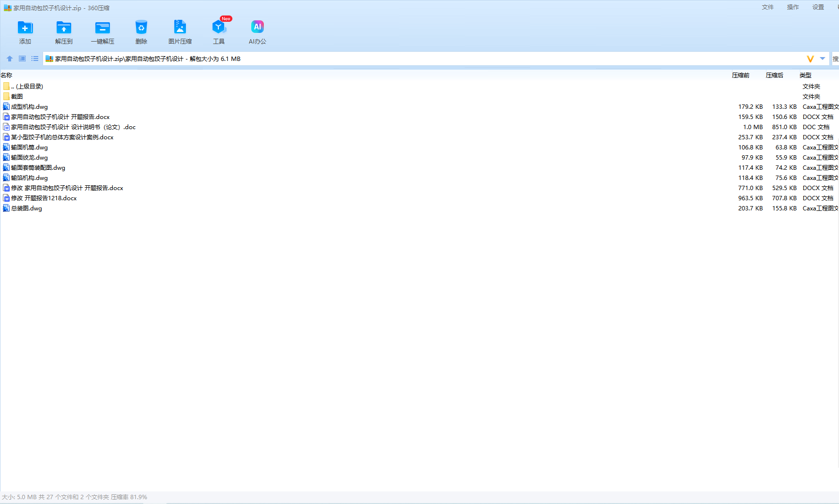Click the 851.0 KB compressed size value
Image resolution: width=839 pixels, height=504 pixels.
click(x=784, y=127)
